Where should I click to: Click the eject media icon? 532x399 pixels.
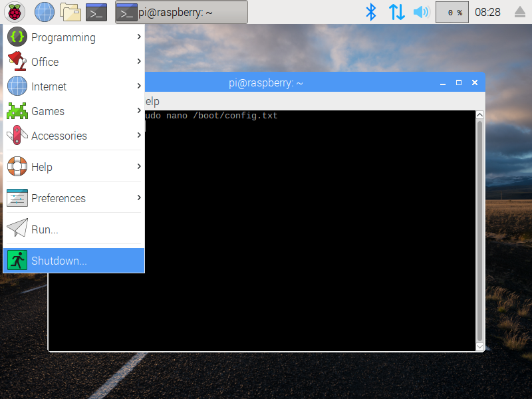click(520, 12)
